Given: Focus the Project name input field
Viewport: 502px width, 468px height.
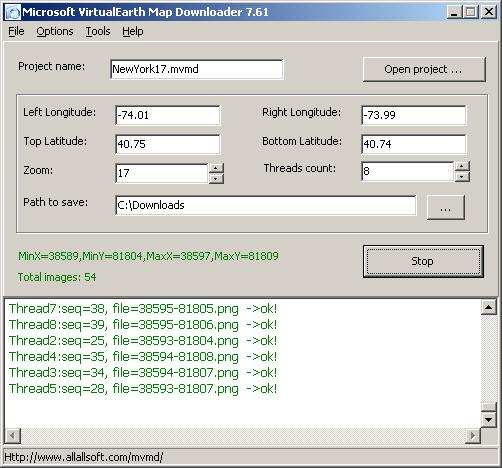Looking at the screenshot, I should coord(197,69).
